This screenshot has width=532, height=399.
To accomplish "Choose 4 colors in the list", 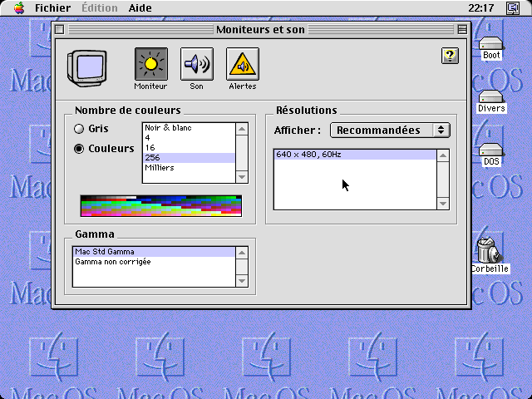I will (x=189, y=138).
